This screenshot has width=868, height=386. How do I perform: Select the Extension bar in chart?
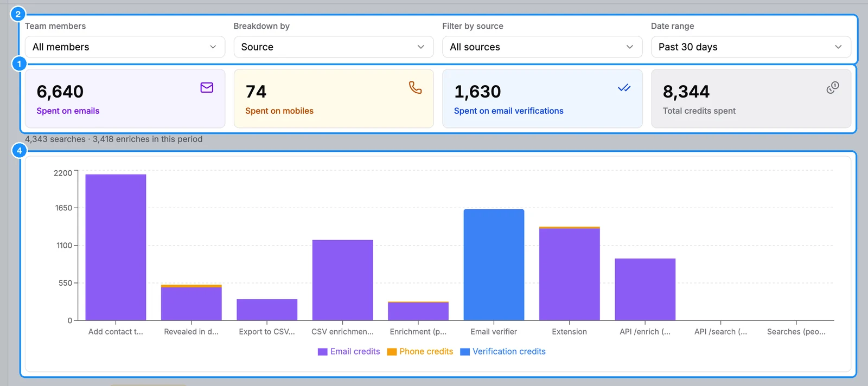[570, 273]
